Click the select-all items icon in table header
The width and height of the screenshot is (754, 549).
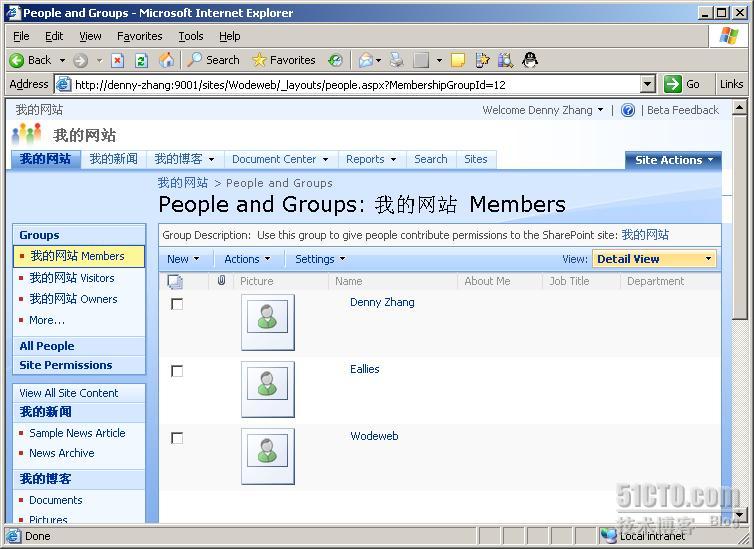pyautogui.click(x=175, y=281)
